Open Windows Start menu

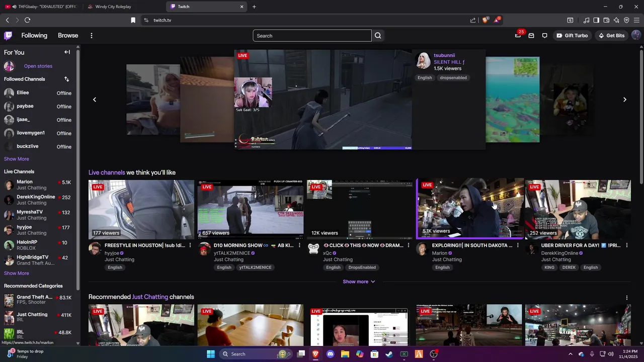pyautogui.click(x=211, y=354)
